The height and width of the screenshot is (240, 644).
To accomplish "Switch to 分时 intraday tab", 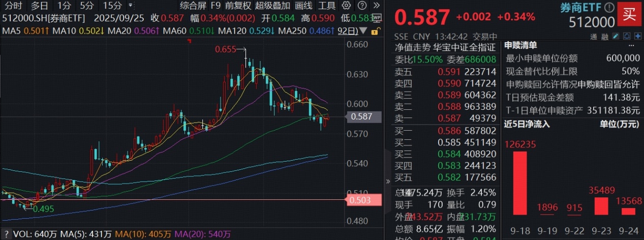I will 14,6.
